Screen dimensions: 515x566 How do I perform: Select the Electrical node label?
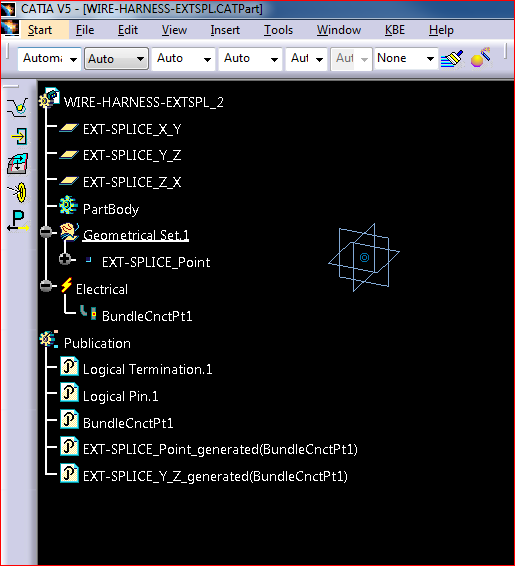click(102, 289)
